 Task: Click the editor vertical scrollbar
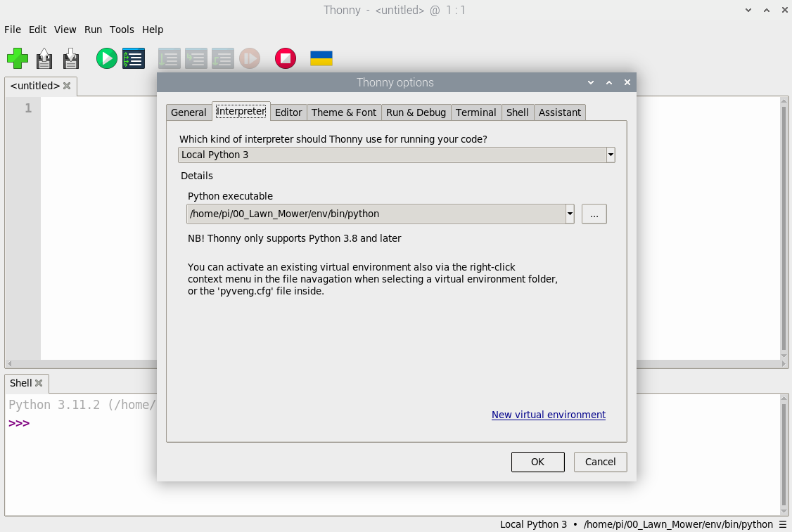point(784,228)
